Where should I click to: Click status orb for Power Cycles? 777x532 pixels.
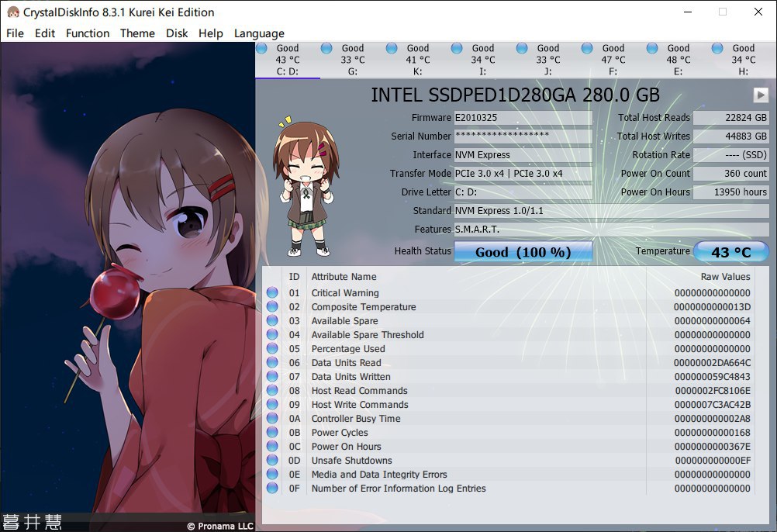[x=272, y=432]
